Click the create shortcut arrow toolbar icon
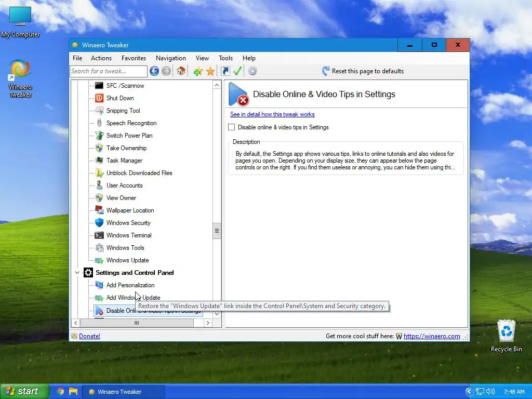Image resolution: width=532 pixels, height=399 pixels. [225, 71]
